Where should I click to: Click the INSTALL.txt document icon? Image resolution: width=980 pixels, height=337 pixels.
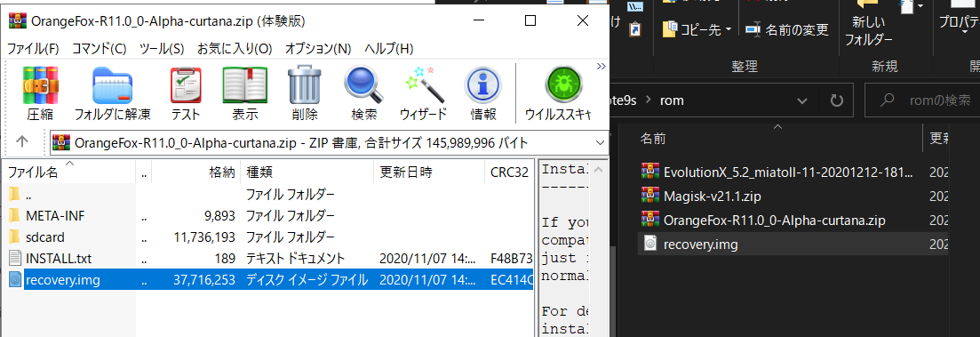tap(16, 258)
